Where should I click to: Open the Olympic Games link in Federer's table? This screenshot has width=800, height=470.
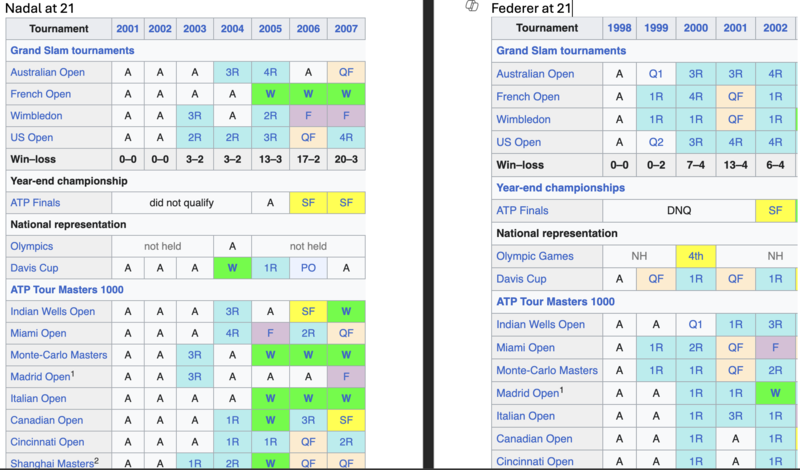(535, 256)
